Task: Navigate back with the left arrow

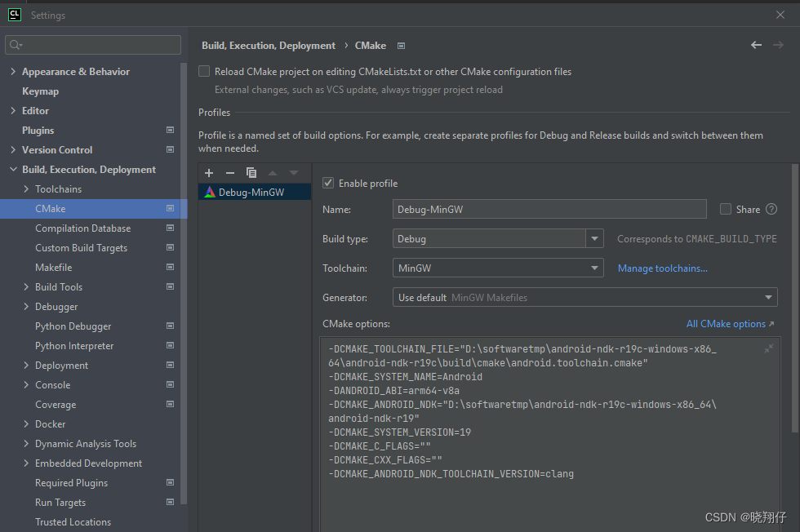Action: [x=756, y=46]
